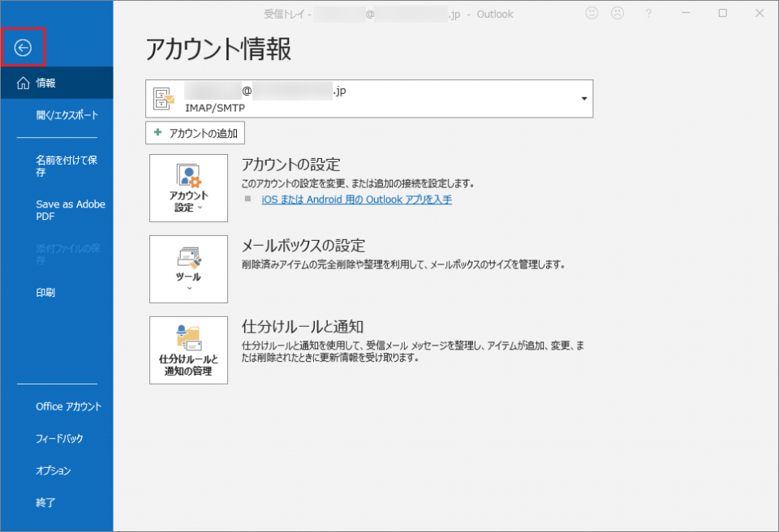Image resolution: width=779 pixels, height=532 pixels.
Task: Select フィードバック in the sidebar
Action: point(59,439)
